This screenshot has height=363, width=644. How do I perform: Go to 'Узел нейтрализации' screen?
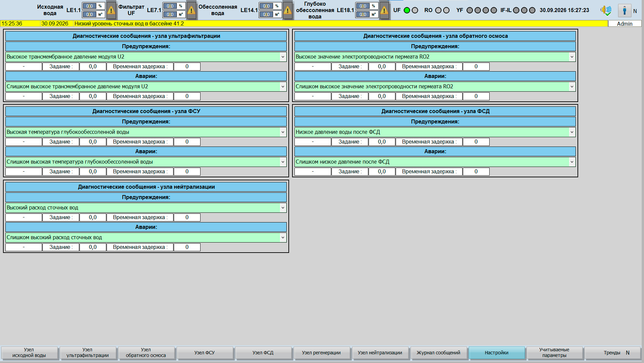(380, 353)
